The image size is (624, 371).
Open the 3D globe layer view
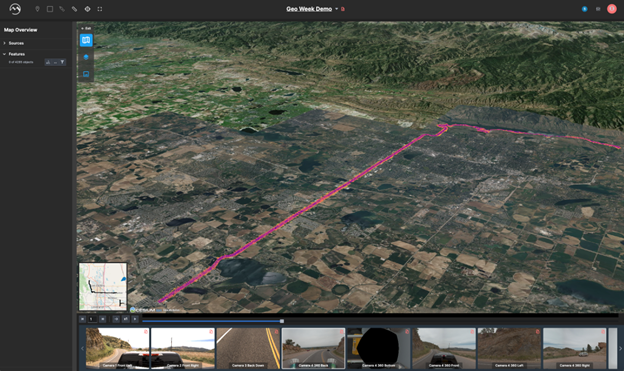tap(86, 57)
